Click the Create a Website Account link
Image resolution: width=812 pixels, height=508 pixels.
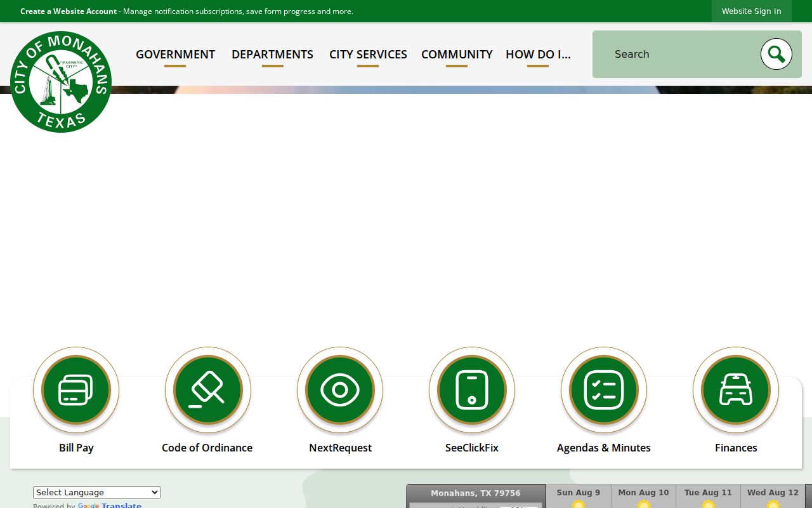click(x=69, y=11)
